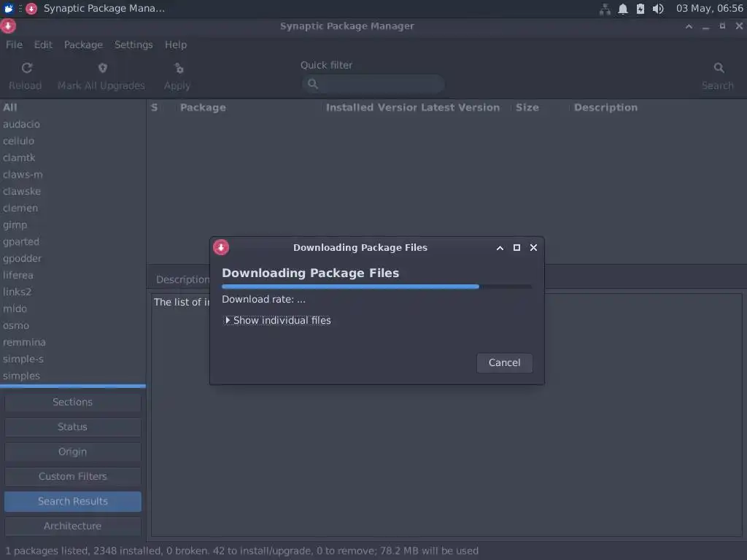Click the volume speaker icon in tray
Viewport: 747px width, 560px height.
pyautogui.click(x=658, y=9)
